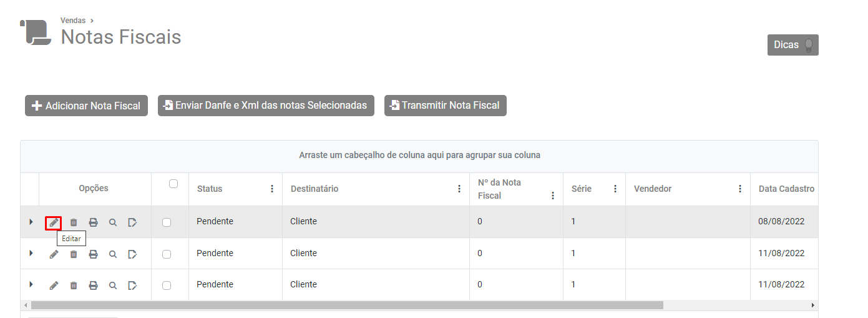Open the Status column options menu
868x318 pixels.
coord(272,189)
